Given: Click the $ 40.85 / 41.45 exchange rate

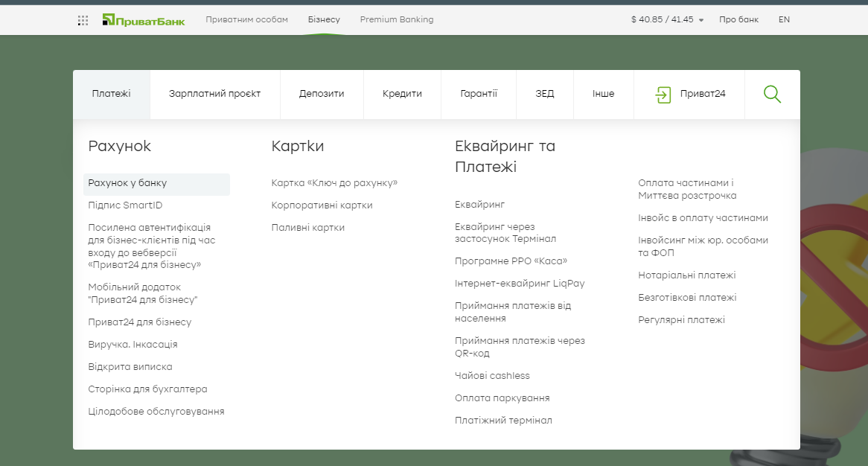Looking at the screenshot, I should 662,19.
